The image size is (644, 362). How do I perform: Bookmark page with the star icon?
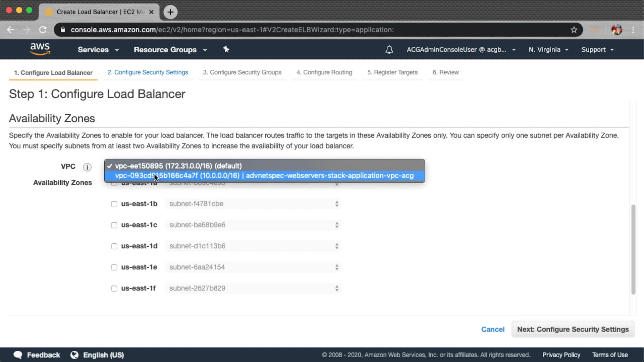click(x=574, y=30)
